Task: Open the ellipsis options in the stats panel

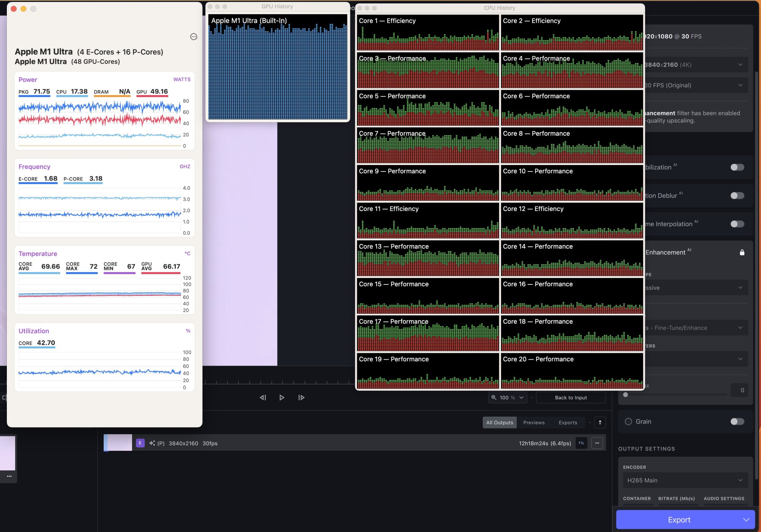Action: click(194, 37)
